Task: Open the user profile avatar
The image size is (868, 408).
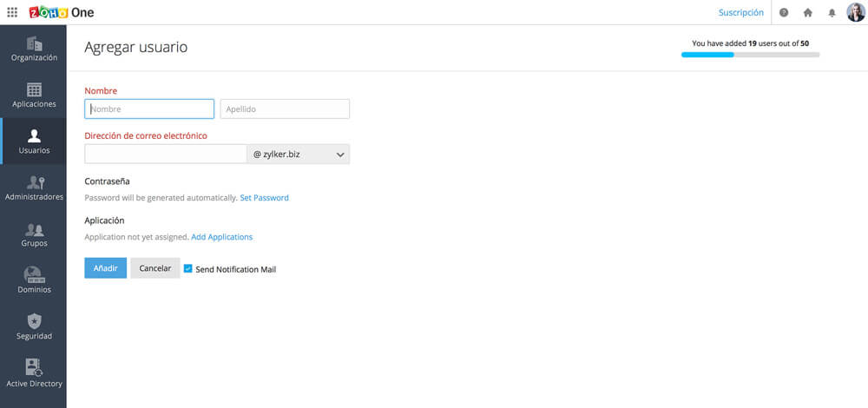Action: click(x=855, y=12)
